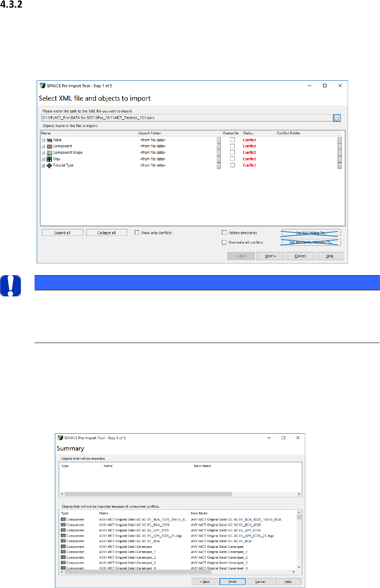
Task: Select Name cell 'AVS\MCT Original Data\GC AC 01_BGA'
Action: click(130, 541)
